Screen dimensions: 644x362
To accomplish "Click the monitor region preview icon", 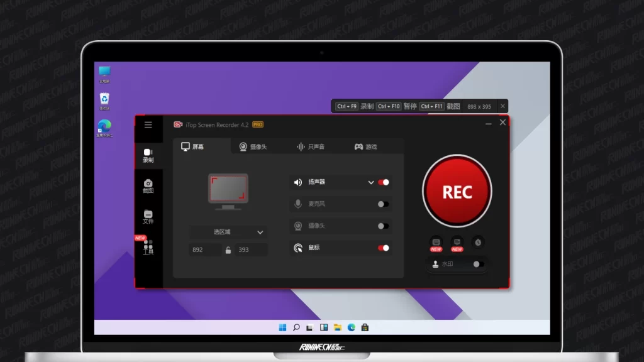I will tap(228, 191).
